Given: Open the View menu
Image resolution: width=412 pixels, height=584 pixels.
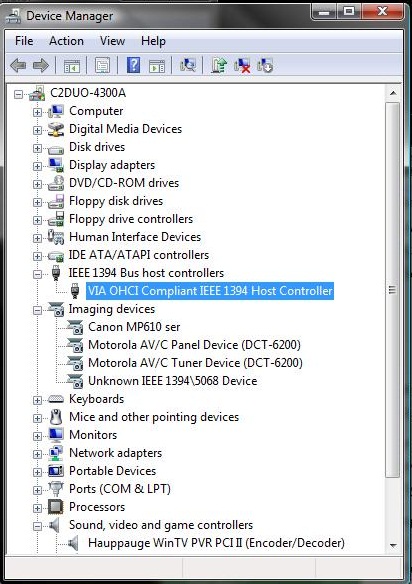Looking at the screenshot, I should click(x=112, y=41).
